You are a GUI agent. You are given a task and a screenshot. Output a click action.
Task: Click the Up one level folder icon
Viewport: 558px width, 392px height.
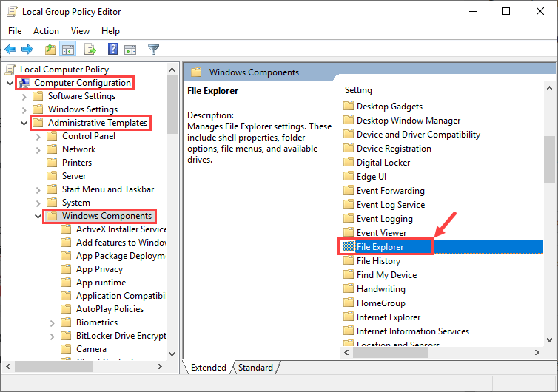[50, 50]
